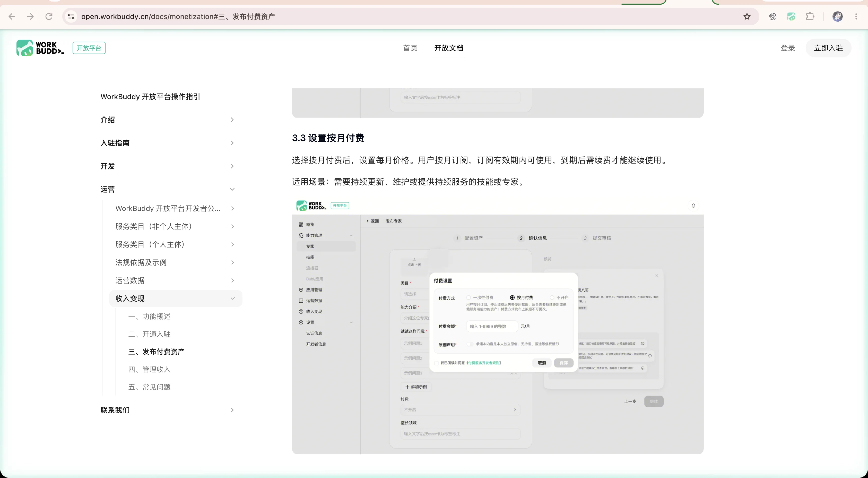Click the browser forward arrow
This screenshot has width=868, height=478.
(30, 16)
